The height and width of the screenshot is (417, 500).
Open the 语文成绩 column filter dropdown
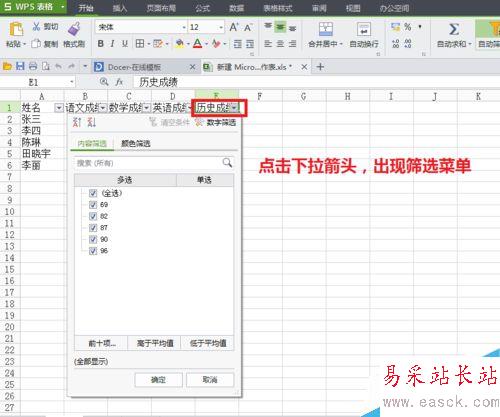(103, 108)
